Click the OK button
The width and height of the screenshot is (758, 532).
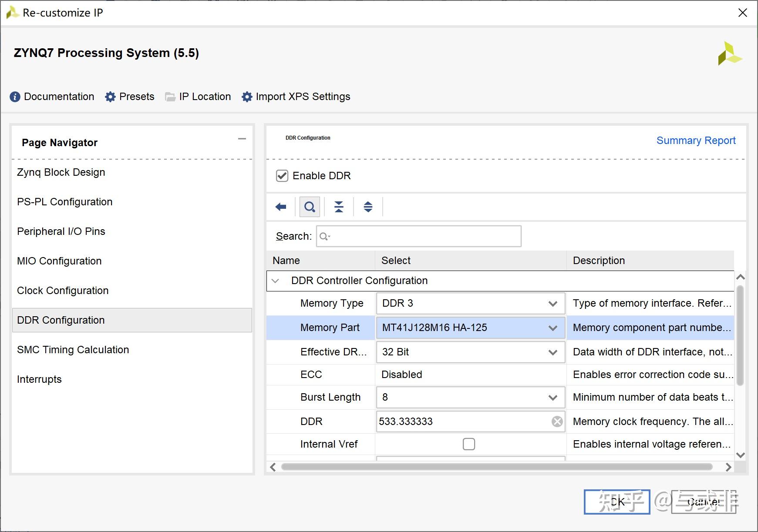[617, 502]
